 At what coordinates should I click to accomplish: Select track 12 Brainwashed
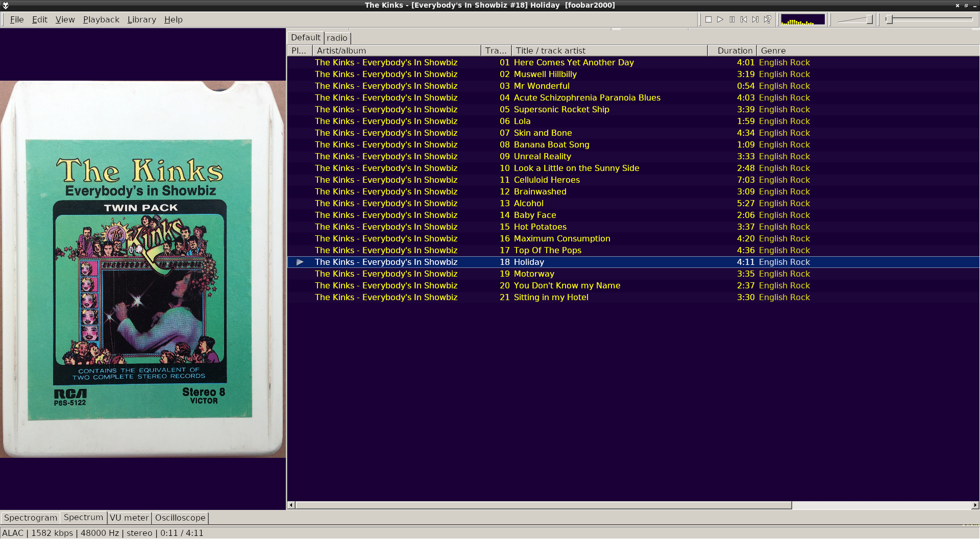click(633, 191)
